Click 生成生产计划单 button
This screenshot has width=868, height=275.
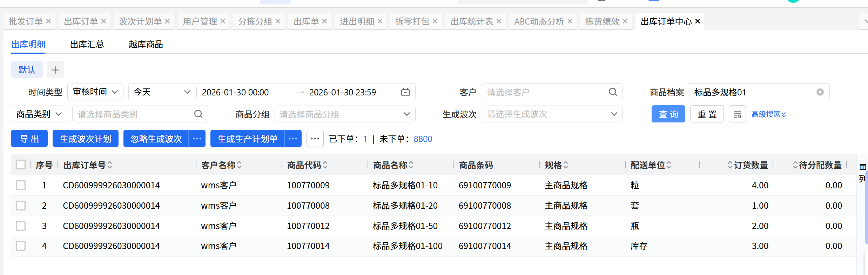click(x=248, y=139)
